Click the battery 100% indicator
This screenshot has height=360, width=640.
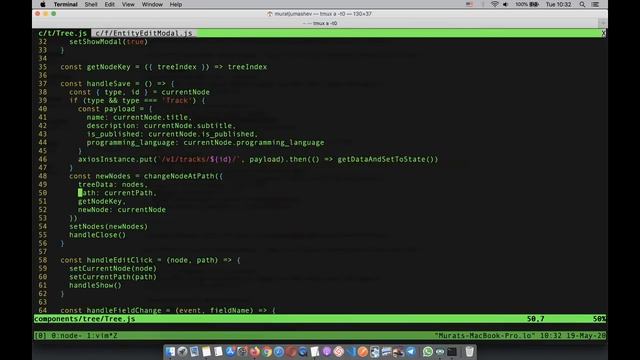(527, 4)
